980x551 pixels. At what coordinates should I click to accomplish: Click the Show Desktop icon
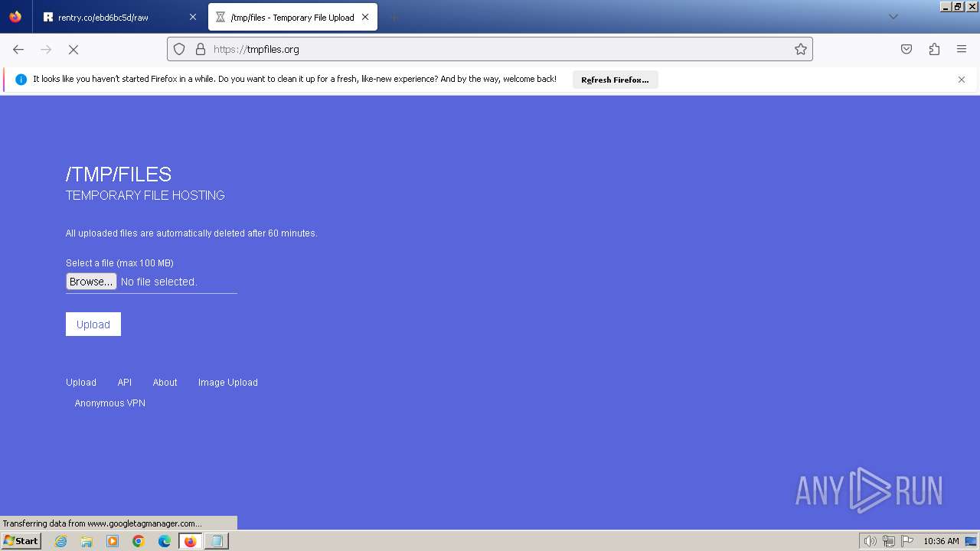pyautogui.click(x=971, y=541)
